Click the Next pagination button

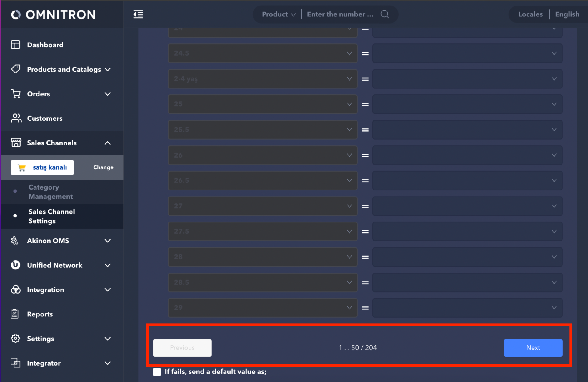pos(533,348)
